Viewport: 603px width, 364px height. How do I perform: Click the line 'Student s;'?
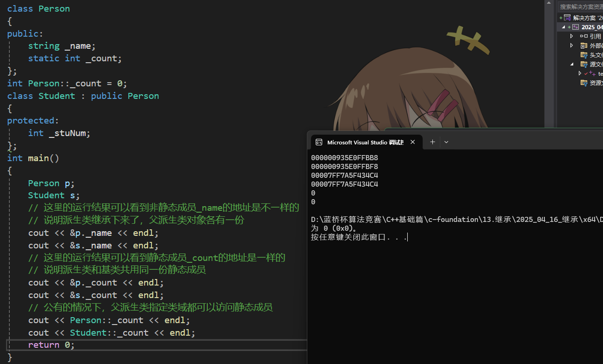pyautogui.click(x=54, y=195)
